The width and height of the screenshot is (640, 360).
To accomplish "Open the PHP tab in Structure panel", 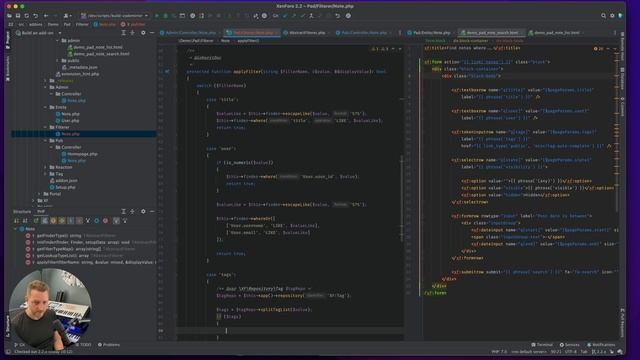I will [x=41, y=211].
